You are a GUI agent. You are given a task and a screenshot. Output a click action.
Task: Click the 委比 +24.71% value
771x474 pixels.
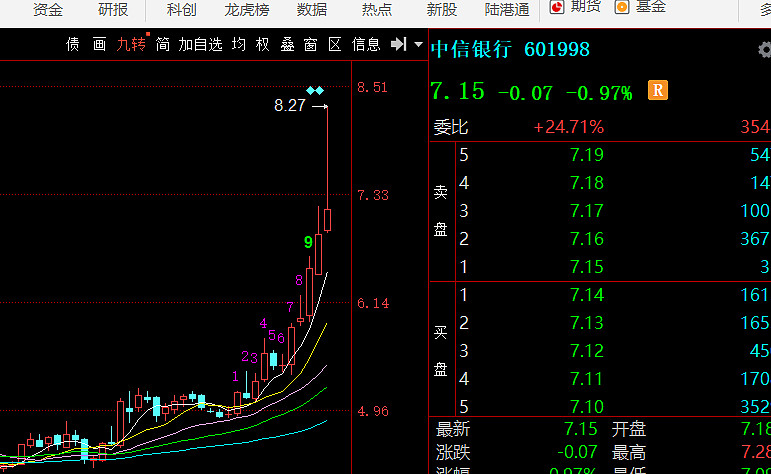coord(568,127)
